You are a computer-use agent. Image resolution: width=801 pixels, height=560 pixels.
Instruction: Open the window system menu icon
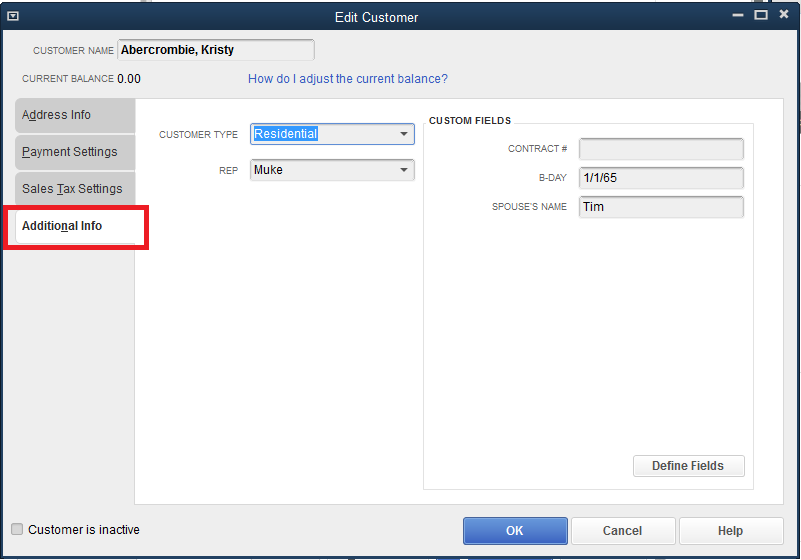pos(13,16)
